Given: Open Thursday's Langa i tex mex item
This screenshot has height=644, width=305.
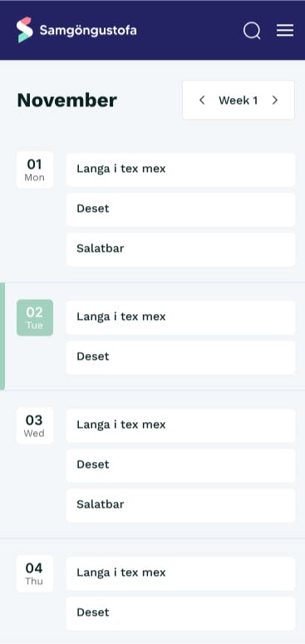Looking at the screenshot, I should click(x=180, y=573).
